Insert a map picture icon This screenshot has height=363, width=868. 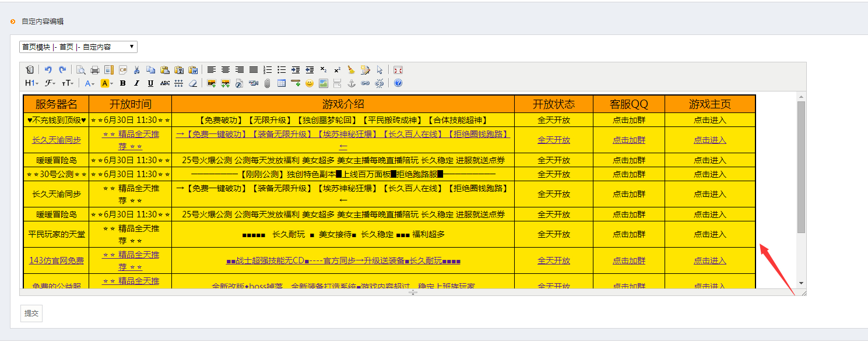(324, 83)
